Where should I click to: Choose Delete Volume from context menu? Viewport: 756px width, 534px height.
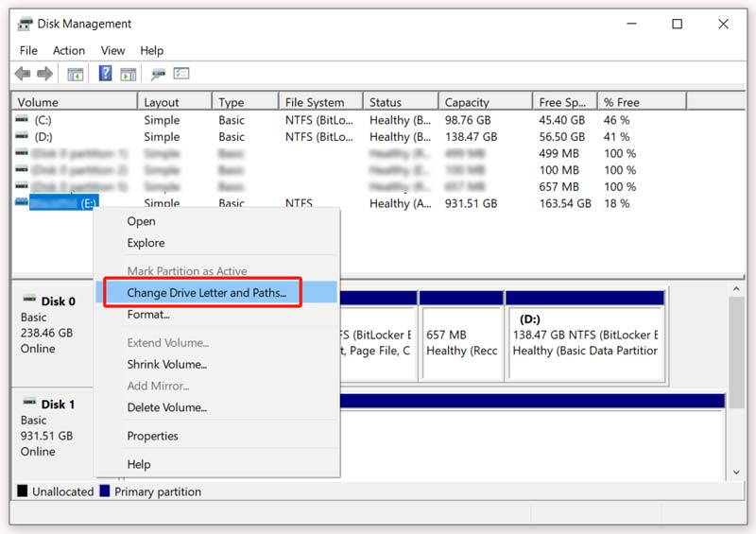[167, 407]
